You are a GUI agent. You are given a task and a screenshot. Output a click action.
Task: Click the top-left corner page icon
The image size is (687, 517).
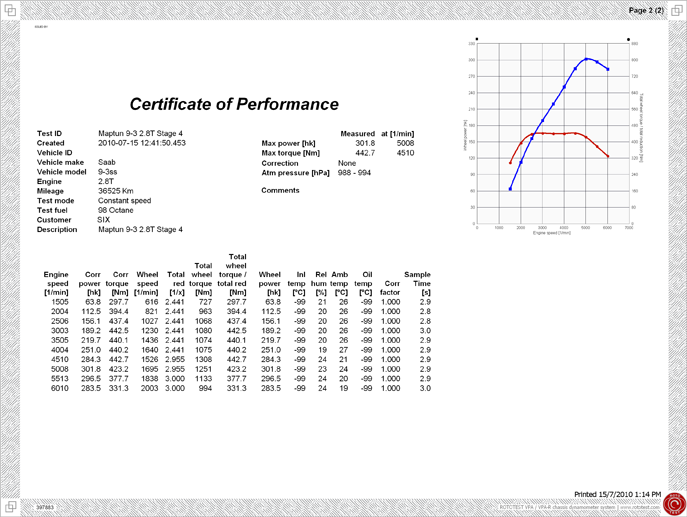pos(9,10)
